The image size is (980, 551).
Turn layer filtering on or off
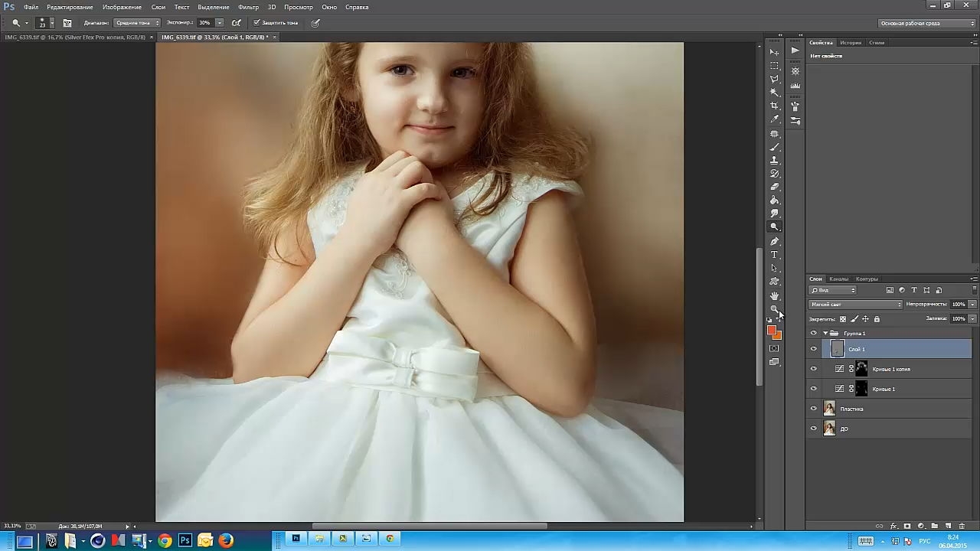click(x=974, y=291)
